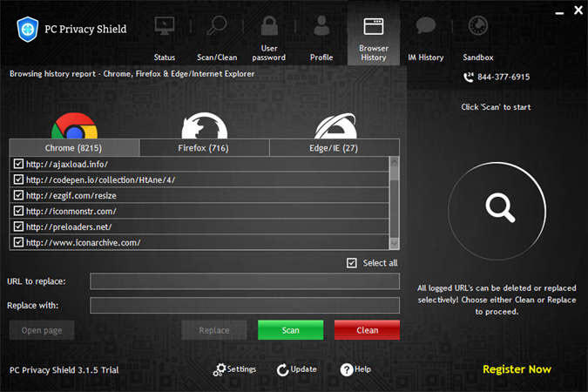Click the 844-377-6915 phone number

[x=504, y=77]
